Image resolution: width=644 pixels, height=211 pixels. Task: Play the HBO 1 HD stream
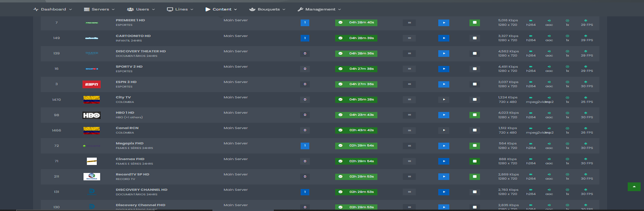coord(444,115)
